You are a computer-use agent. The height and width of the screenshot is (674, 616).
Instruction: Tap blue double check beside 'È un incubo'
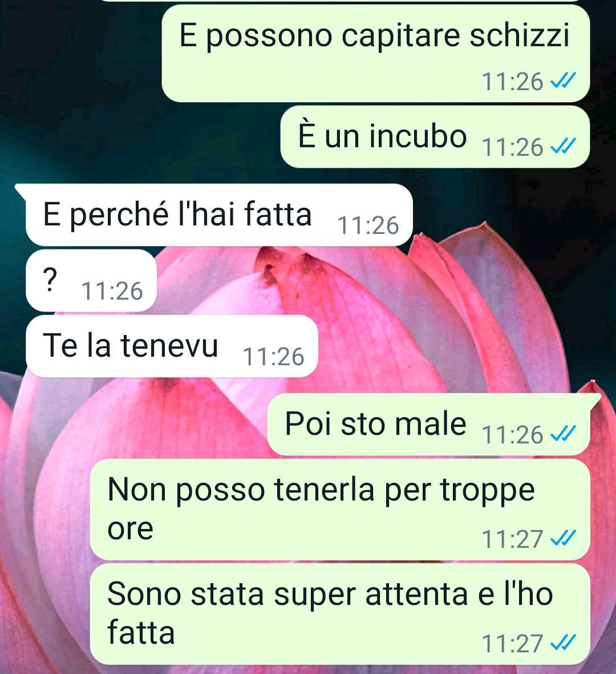[563, 147]
